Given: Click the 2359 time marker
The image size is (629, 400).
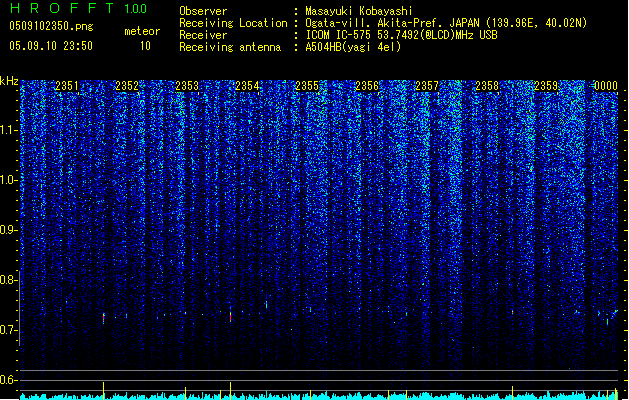Looking at the screenshot, I should click(x=546, y=86).
